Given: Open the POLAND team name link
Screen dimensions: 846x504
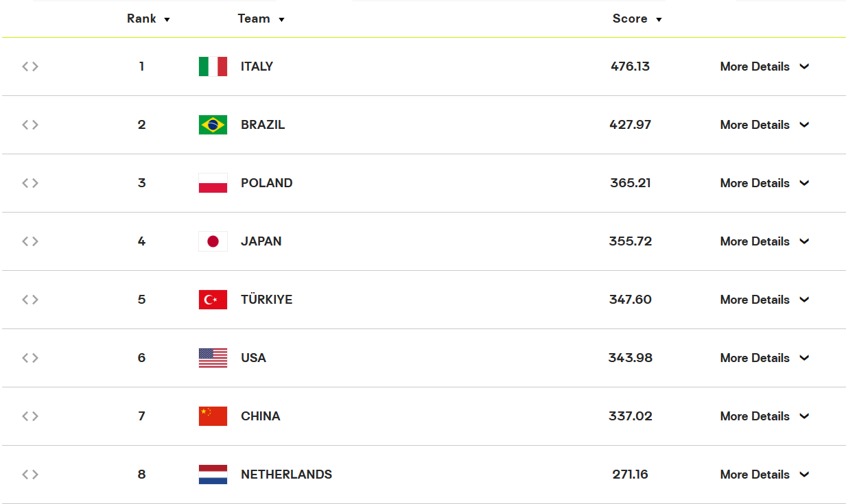Looking at the screenshot, I should coord(267,183).
